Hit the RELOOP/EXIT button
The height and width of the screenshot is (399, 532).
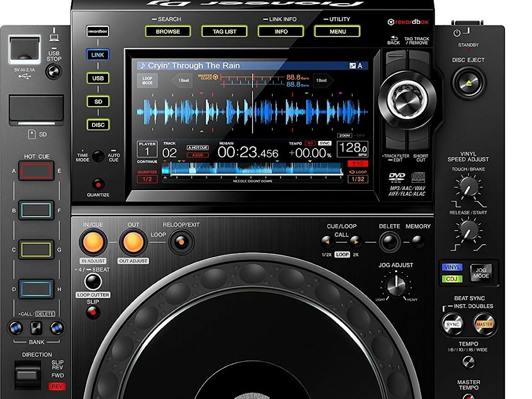[181, 242]
